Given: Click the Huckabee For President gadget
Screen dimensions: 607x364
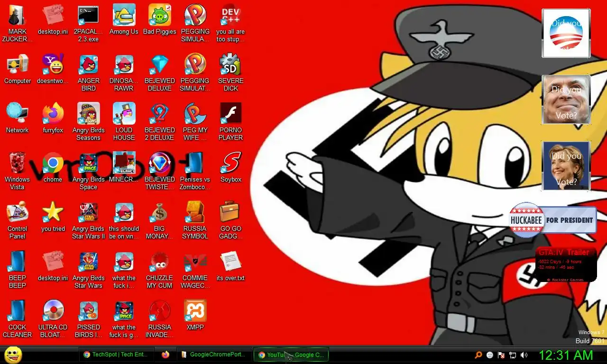Looking at the screenshot, I should [x=552, y=220].
